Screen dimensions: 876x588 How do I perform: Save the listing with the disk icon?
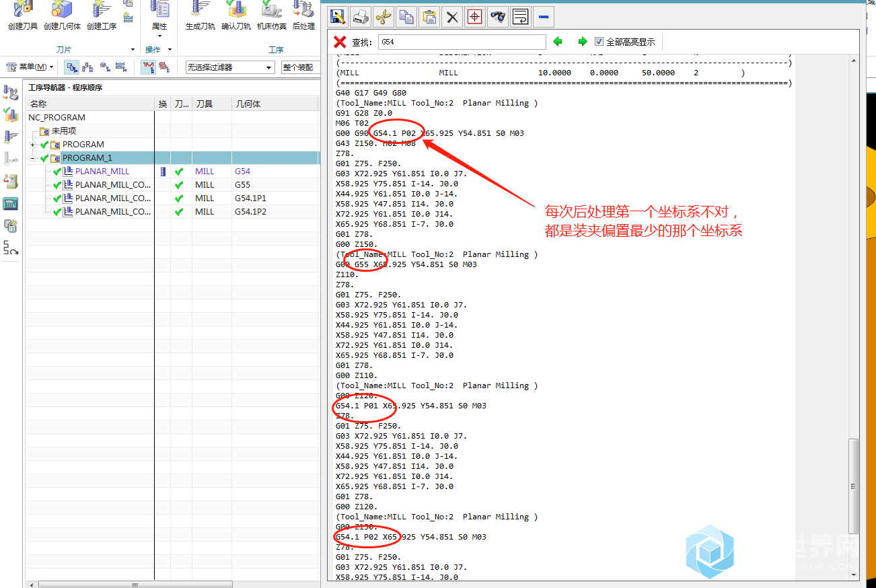(x=338, y=17)
